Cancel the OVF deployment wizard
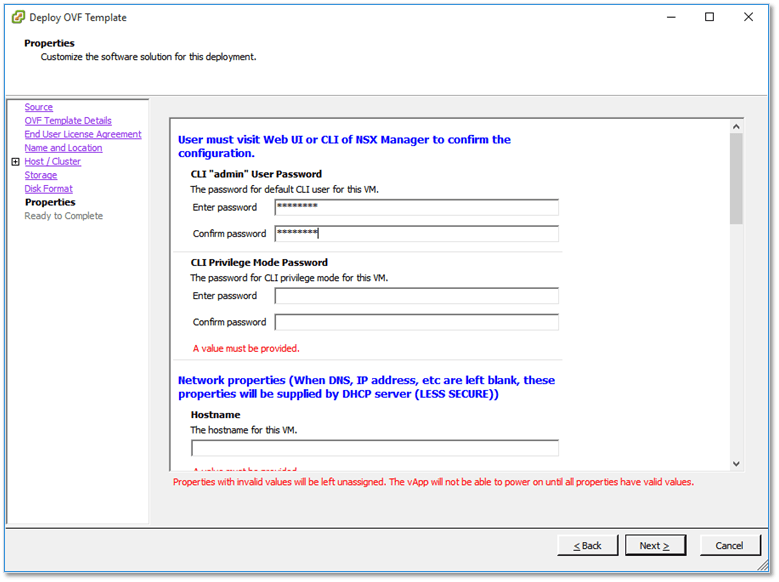779x582 pixels. pos(730,546)
